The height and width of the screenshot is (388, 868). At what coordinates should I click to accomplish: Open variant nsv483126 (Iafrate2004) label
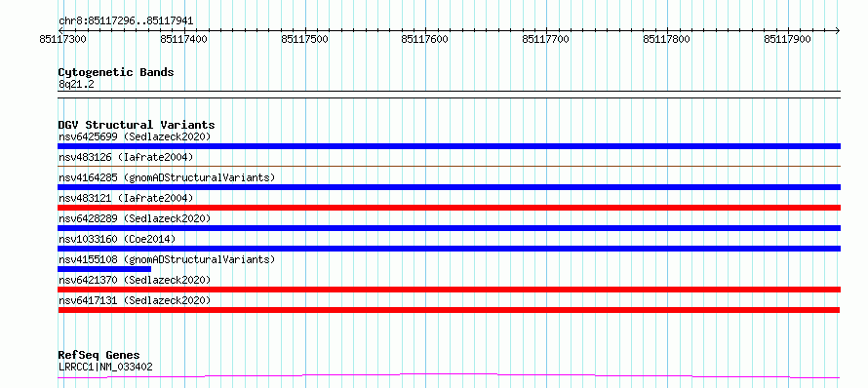coord(126,157)
